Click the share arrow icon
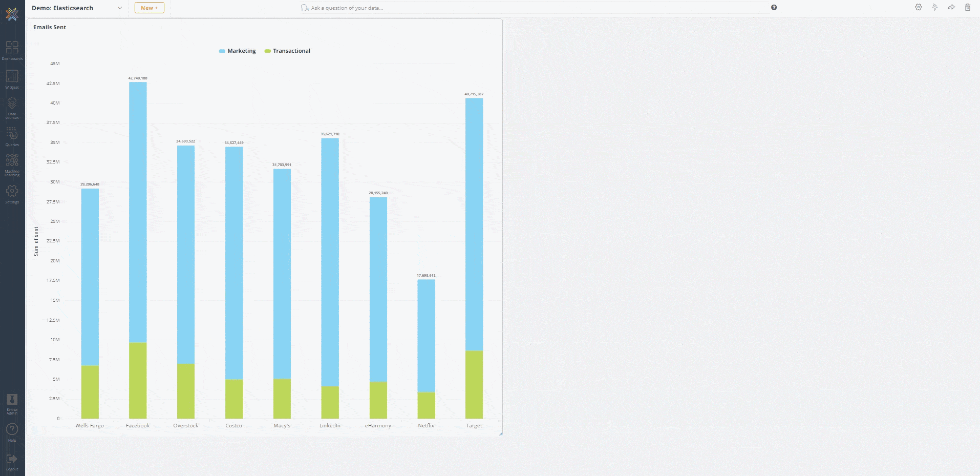This screenshot has height=476, width=980. click(951, 7)
